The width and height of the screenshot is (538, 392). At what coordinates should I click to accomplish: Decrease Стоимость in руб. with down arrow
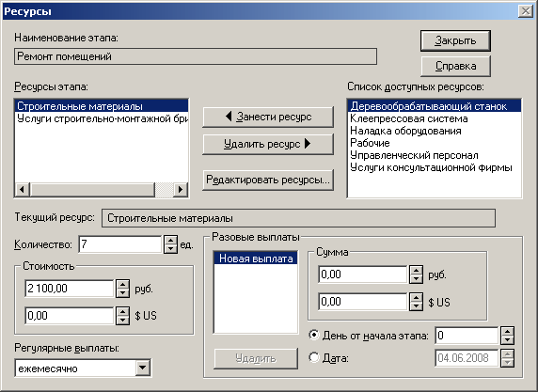122,293
